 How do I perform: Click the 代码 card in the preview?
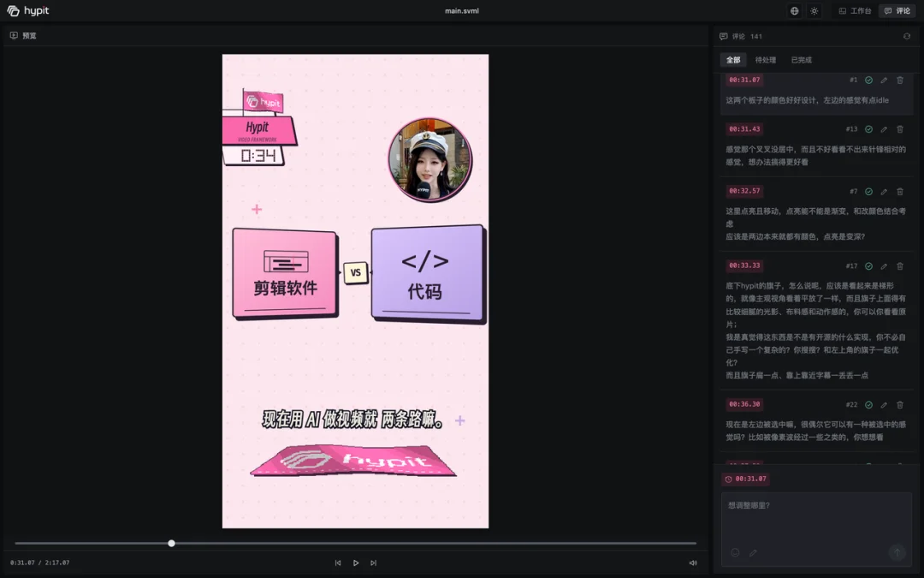point(428,274)
